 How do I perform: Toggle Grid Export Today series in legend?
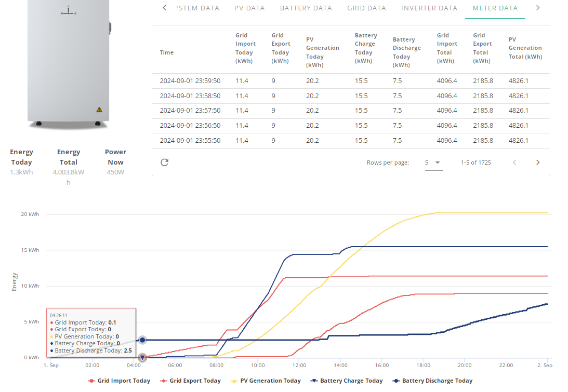[190, 381]
